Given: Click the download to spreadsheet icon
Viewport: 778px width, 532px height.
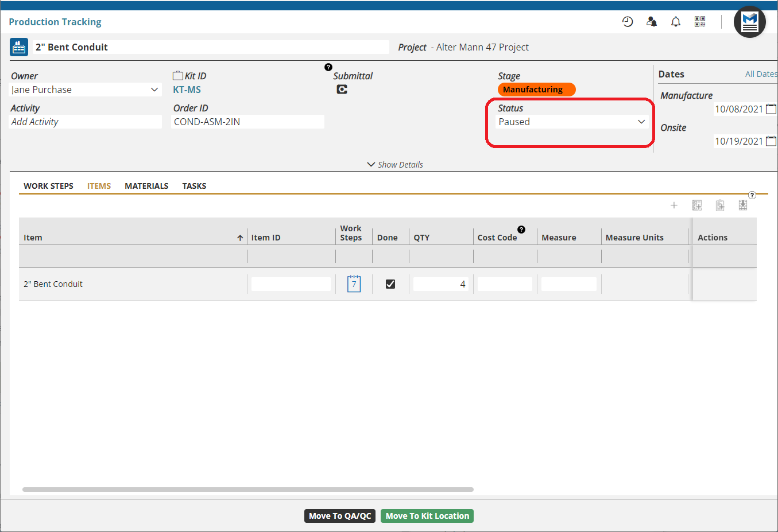Looking at the screenshot, I should coord(743,205).
